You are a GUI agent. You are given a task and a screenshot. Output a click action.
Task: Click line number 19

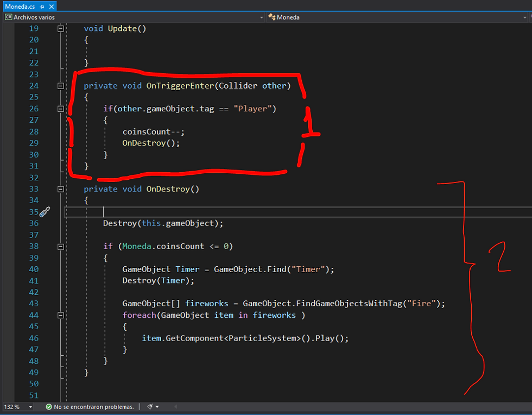34,29
